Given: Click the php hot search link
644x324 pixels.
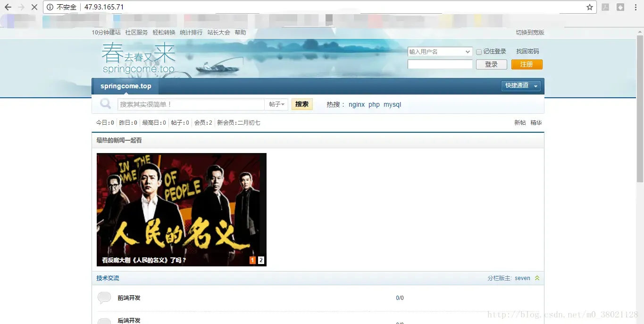Looking at the screenshot, I should click(x=374, y=104).
